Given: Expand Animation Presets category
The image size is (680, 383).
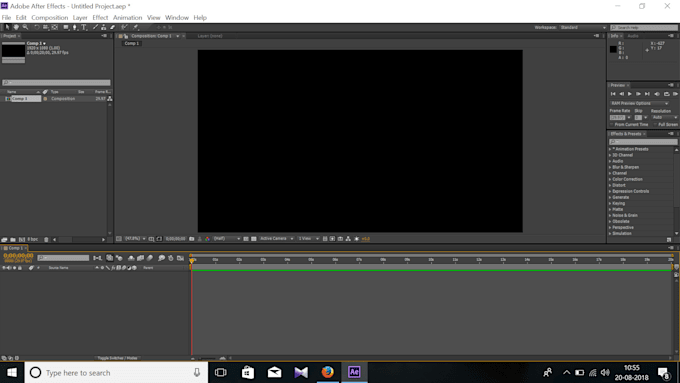Looking at the screenshot, I should pyautogui.click(x=610, y=149).
